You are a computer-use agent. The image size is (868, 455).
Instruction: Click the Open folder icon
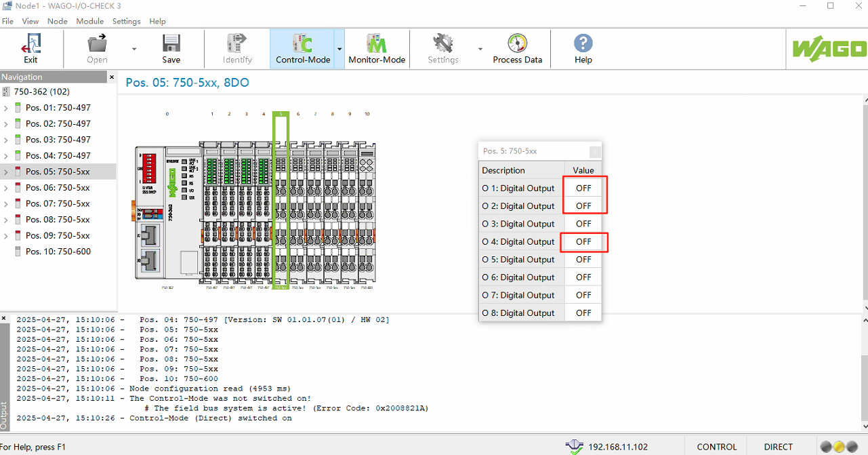click(98, 43)
